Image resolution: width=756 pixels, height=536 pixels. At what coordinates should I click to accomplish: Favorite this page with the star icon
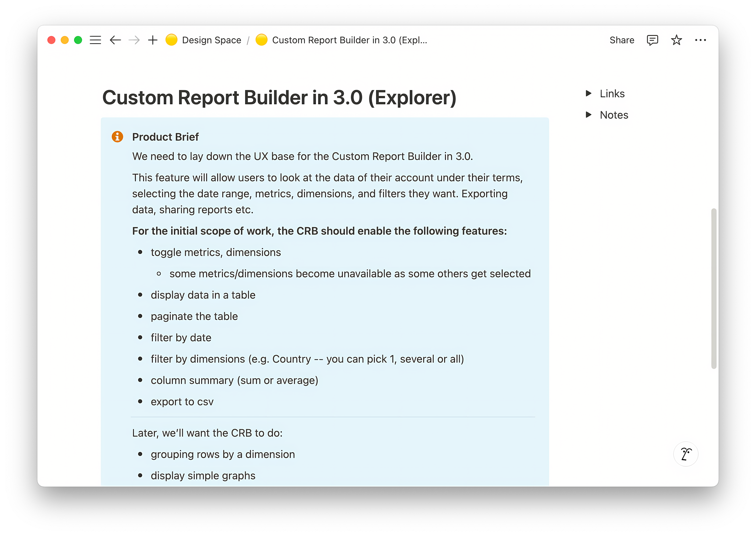(676, 40)
